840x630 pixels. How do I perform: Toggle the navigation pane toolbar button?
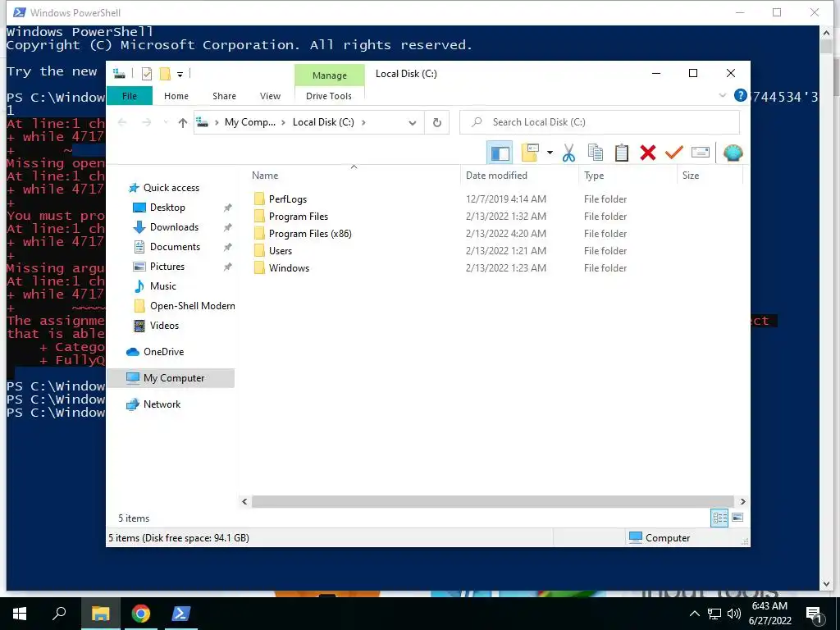(500, 153)
